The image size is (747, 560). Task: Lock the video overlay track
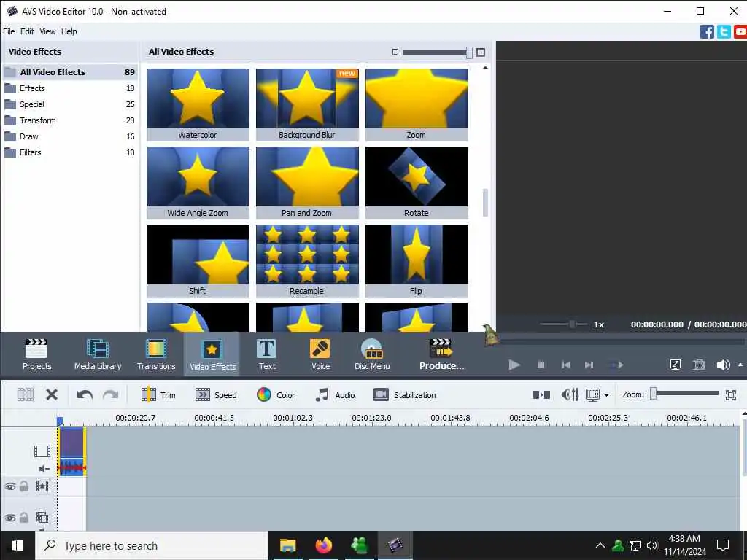click(24, 518)
